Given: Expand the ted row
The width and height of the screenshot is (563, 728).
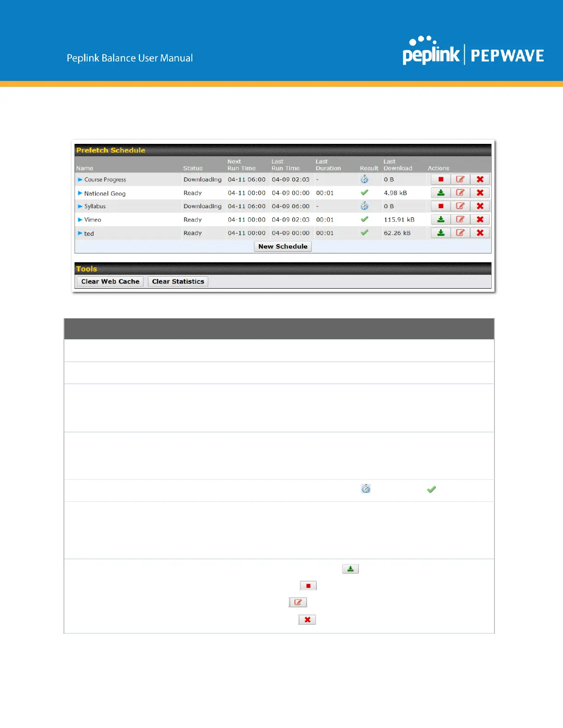Looking at the screenshot, I should [x=80, y=233].
